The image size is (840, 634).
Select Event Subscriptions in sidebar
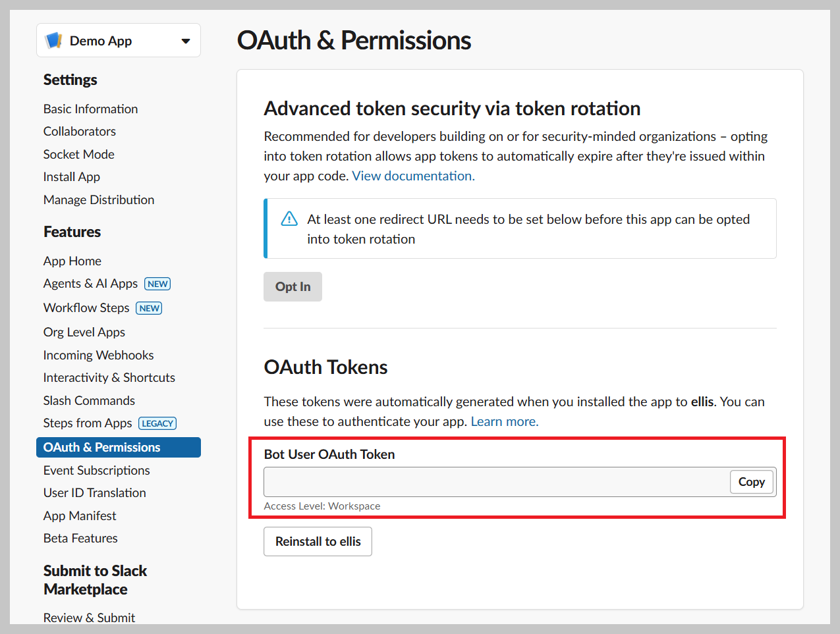point(97,470)
